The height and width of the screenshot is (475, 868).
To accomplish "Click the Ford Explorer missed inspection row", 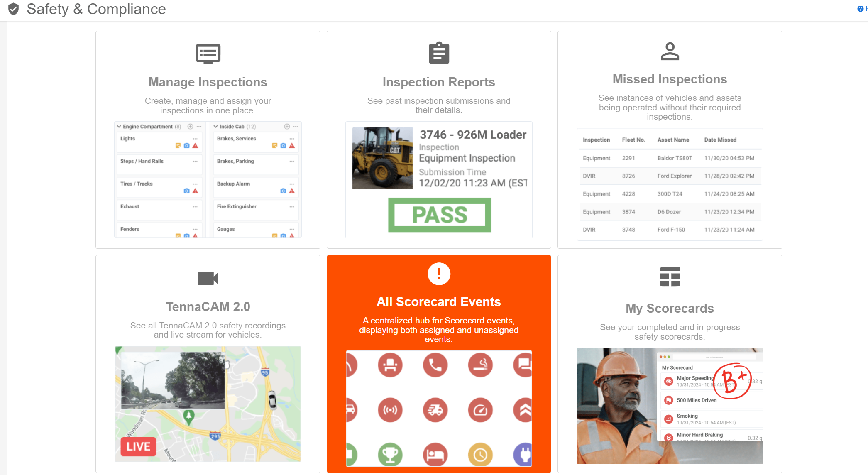I will pyautogui.click(x=670, y=176).
